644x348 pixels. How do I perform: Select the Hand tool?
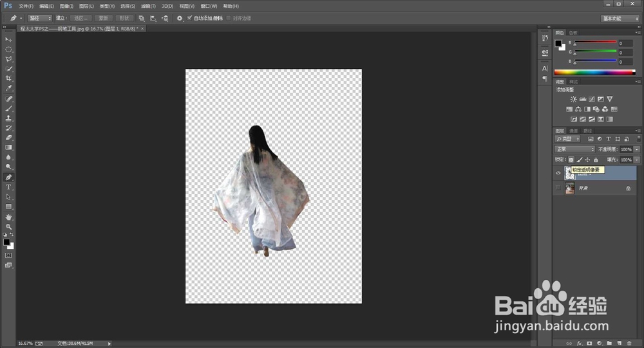(8, 217)
